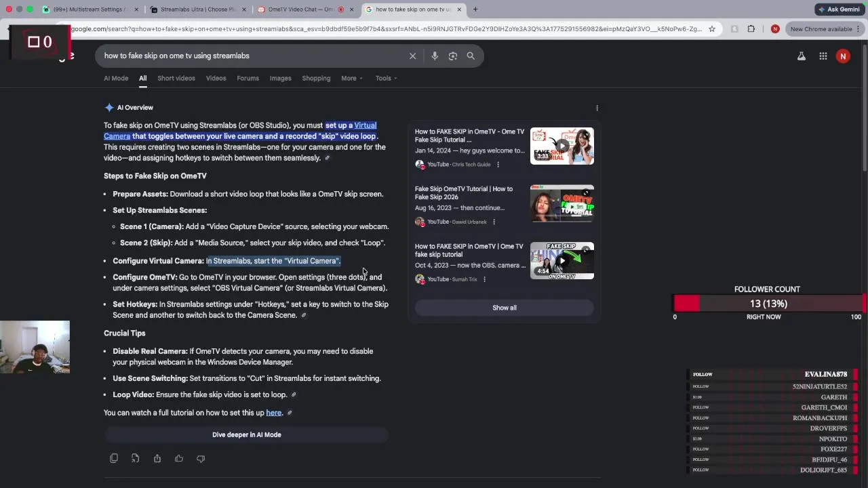
Task: Click the webcam overlay thumbnail
Action: coord(35,347)
